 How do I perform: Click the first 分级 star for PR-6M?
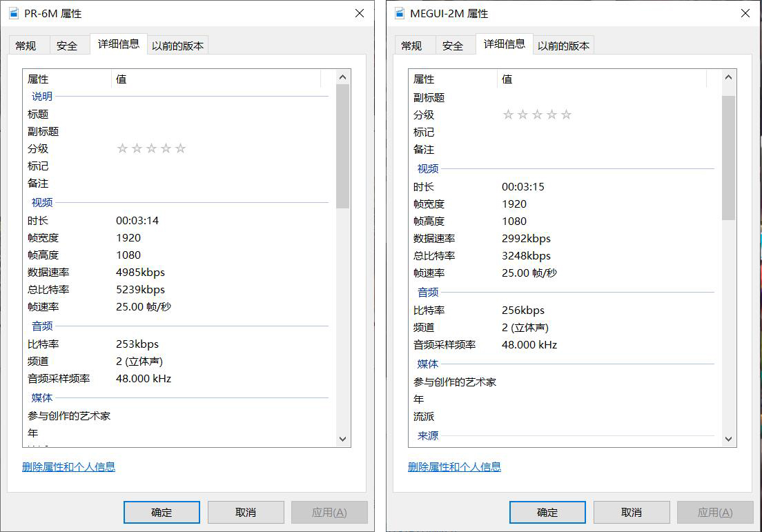click(x=122, y=148)
